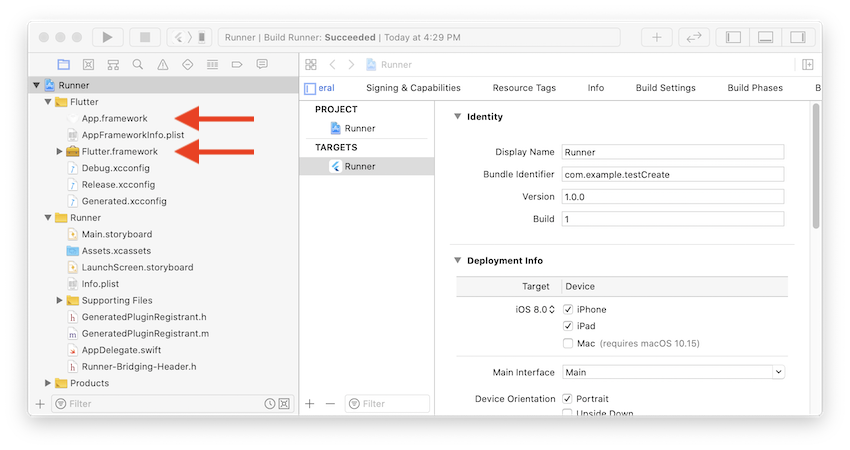
Task: Show the Issue navigator
Action: [163, 65]
